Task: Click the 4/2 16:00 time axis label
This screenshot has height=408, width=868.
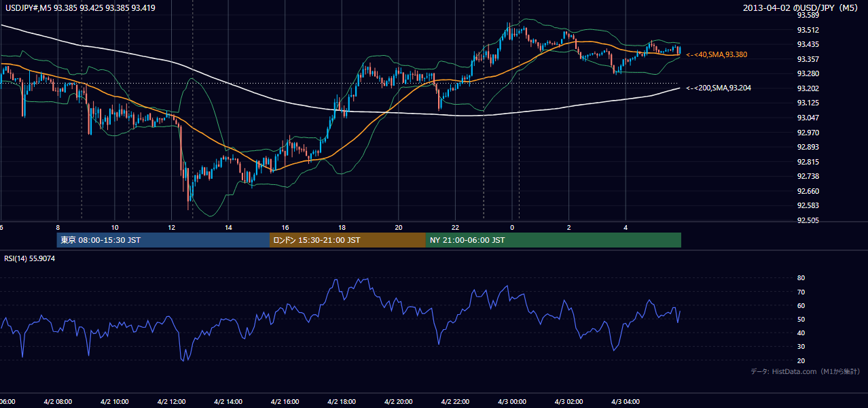Action: [x=285, y=402]
